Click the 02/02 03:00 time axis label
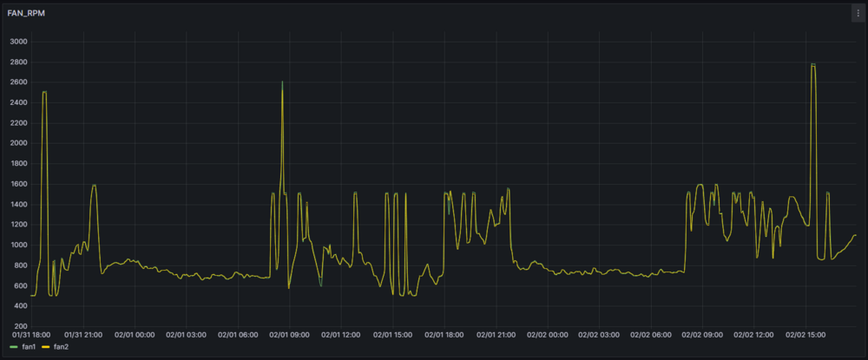 point(599,335)
